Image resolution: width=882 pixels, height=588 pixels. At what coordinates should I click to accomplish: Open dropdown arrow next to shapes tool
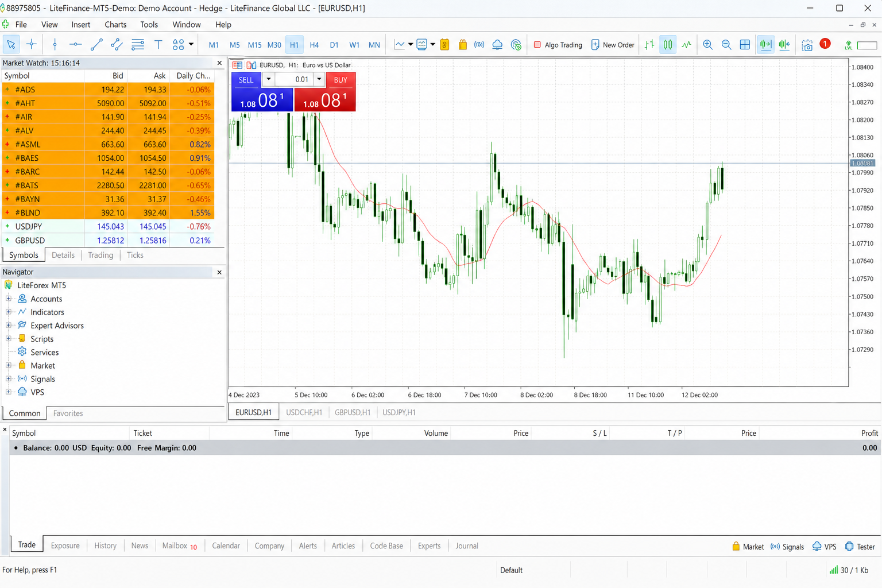coord(191,44)
